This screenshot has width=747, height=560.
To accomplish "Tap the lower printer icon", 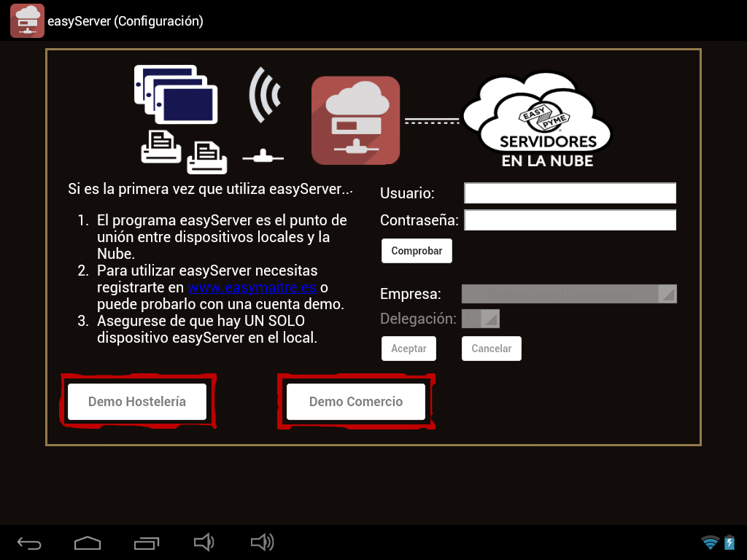I will pyautogui.click(x=206, y=157).
